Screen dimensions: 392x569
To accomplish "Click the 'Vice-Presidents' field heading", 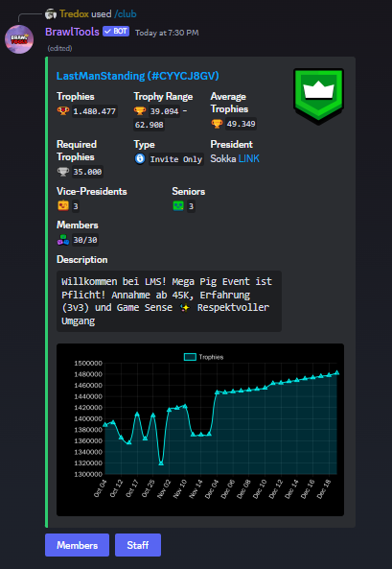I will click(92, 191).
